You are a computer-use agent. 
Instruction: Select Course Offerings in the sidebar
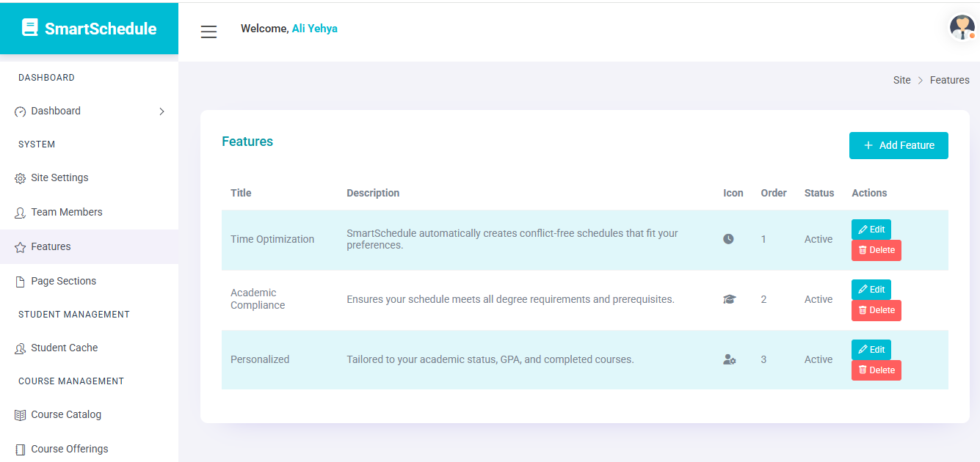tap(69, 449)
